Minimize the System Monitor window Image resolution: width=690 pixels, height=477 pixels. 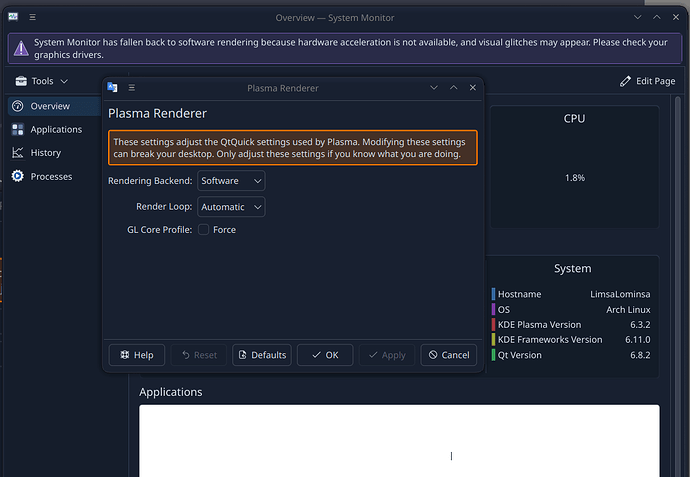pos(637,17)
